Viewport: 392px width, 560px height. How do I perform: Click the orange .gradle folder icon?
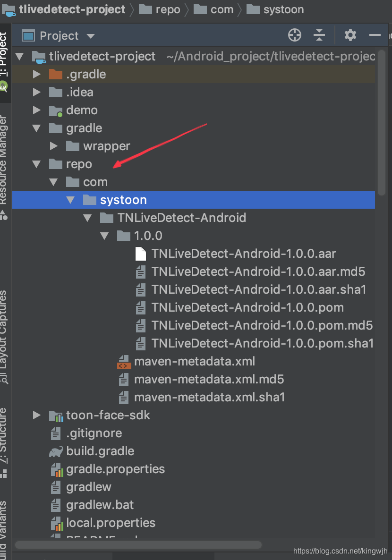(56, 74)
